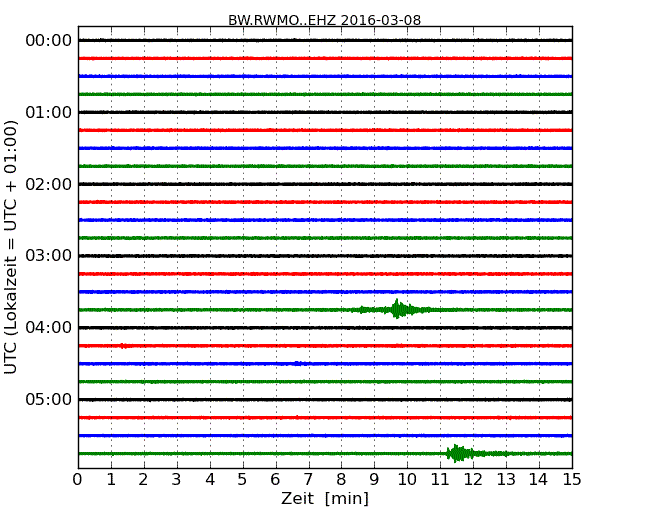
Task: Click the black trace at 00:00
Action: (325, 40)
